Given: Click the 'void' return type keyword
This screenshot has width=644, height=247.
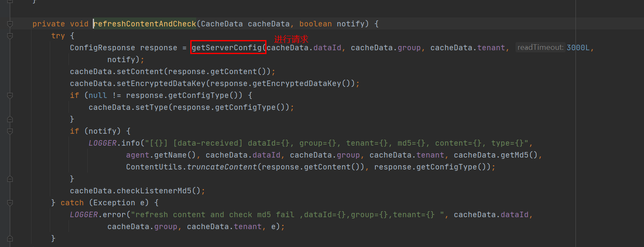Looking at the screenshot, I should click(79, 24).
